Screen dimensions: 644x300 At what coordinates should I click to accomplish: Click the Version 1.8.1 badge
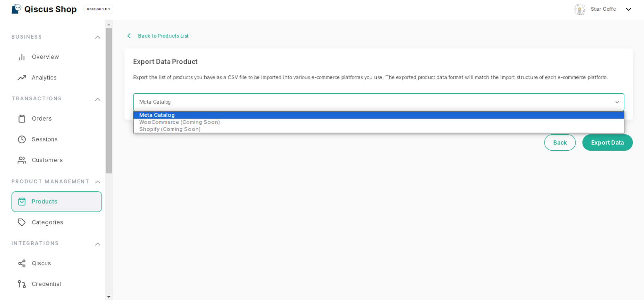point(98,9)
